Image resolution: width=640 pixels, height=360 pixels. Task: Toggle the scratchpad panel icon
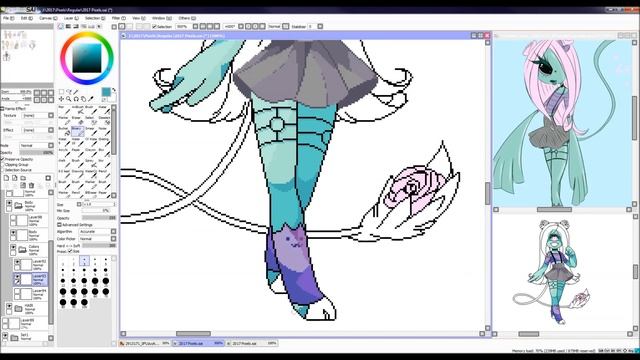click(99, 27)
